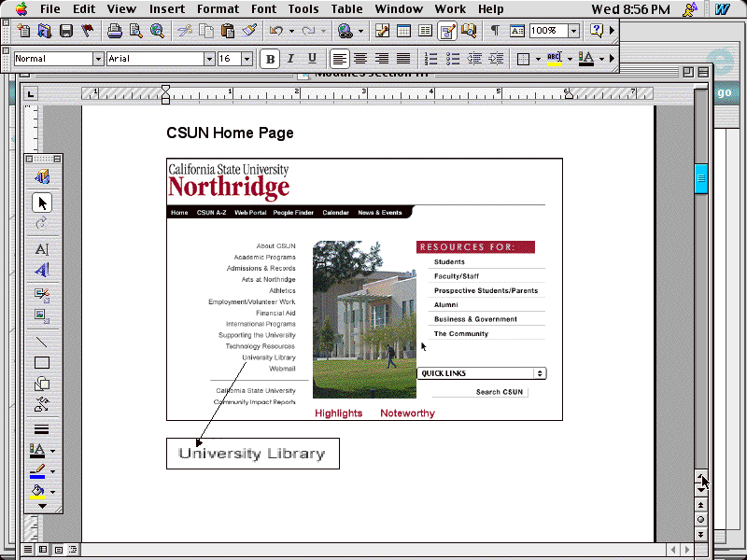Select the Rectangle drawing tool
The width and height of the screenshot is (747, 560).
click(x=42, y=363)
